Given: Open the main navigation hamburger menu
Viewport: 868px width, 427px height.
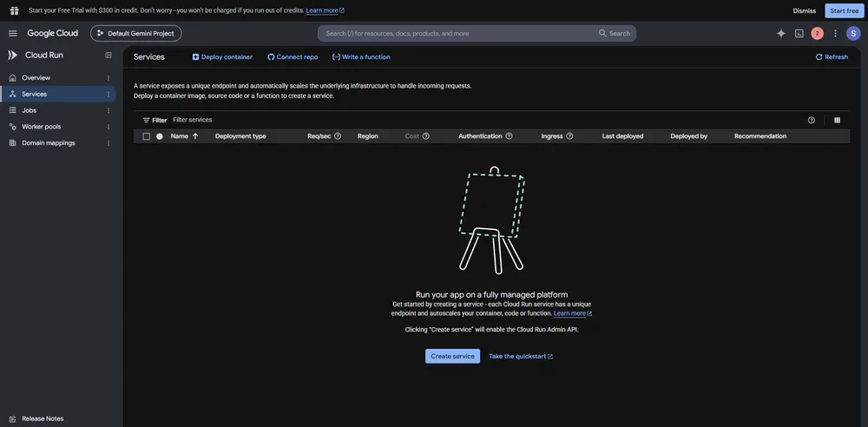Looking at the screenshot, I should (x=13, y=33).
